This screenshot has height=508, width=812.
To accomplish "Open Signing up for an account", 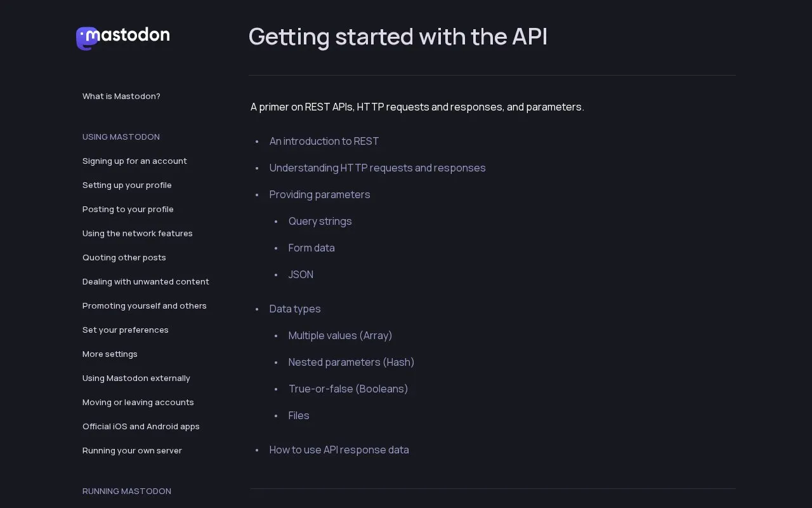I will tap(134, 161).
